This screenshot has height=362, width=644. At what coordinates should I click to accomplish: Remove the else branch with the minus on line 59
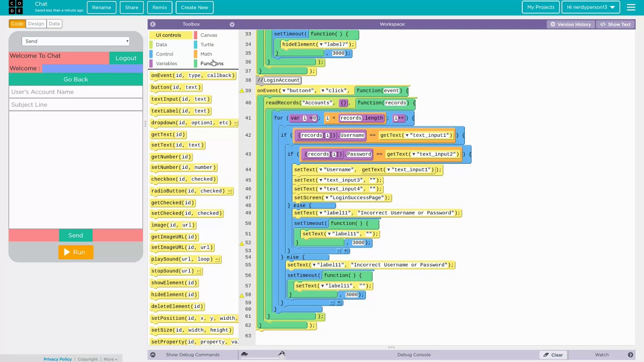pos(333,303)
